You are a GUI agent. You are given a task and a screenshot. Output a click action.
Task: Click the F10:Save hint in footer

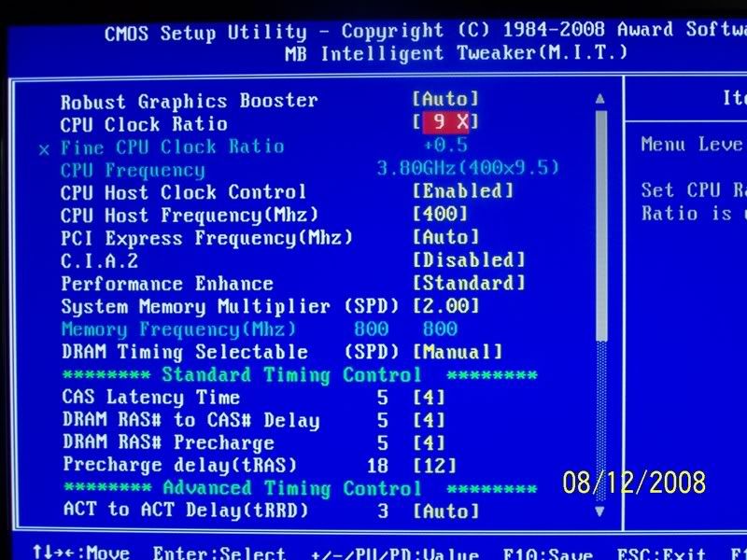point(548,553)
